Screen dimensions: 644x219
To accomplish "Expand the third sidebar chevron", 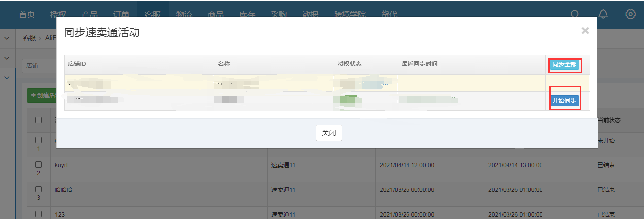I will (x=7, y=78).
